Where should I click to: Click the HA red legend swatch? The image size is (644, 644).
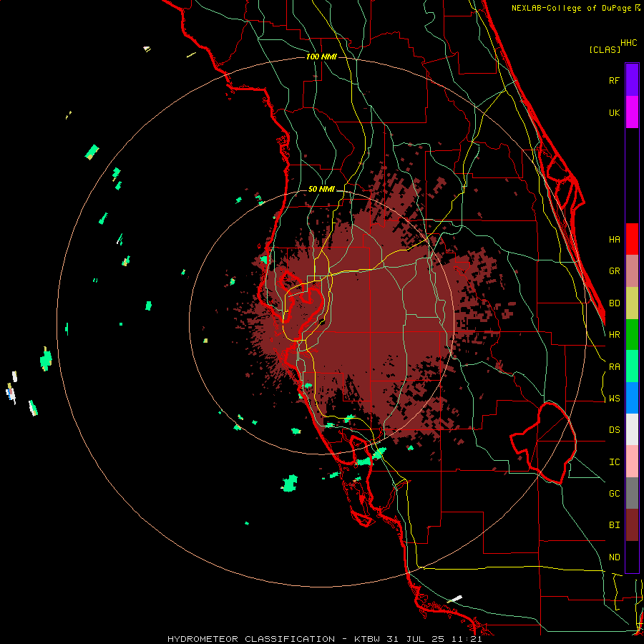tap(632, 239)
